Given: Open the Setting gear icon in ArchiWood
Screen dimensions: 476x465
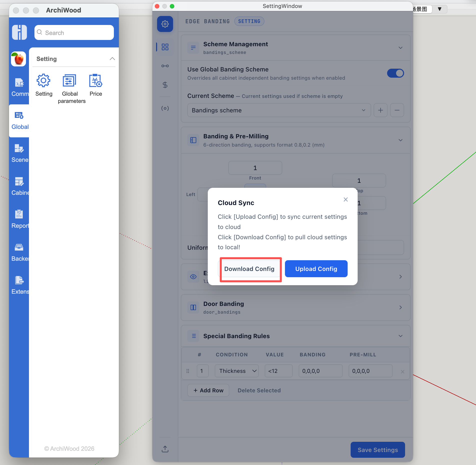Looking at the screenshot, I should point(44,85).
